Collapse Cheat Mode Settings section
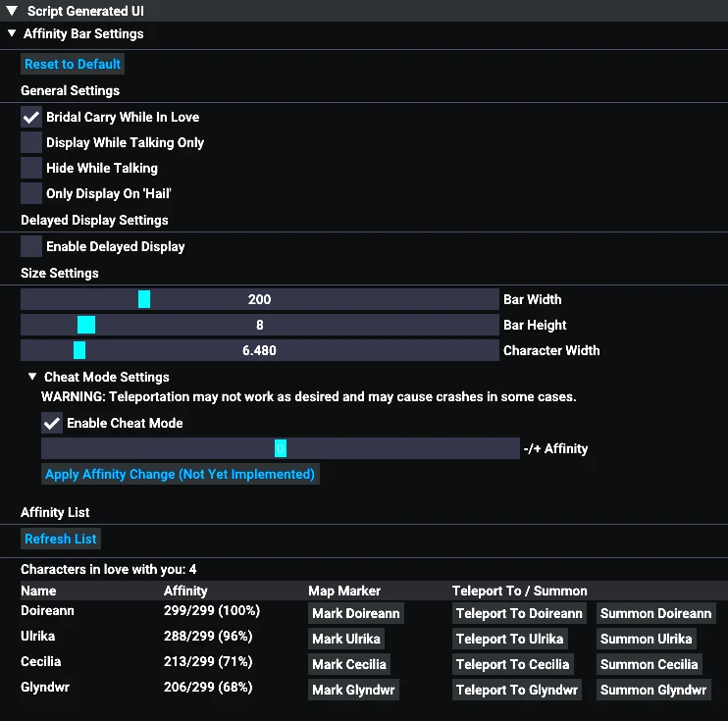 (x=32, y=377)
